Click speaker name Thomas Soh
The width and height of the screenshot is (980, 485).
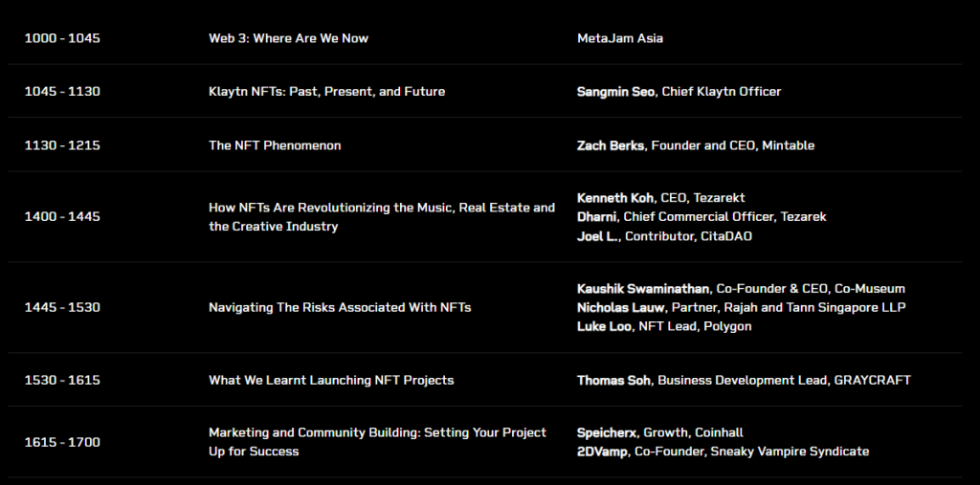613,380
